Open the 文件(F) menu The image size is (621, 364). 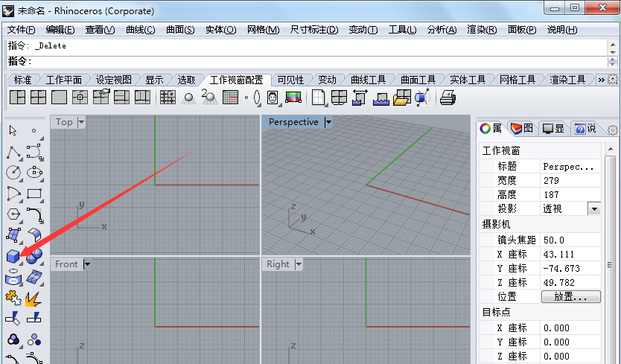tap(22, 30)
